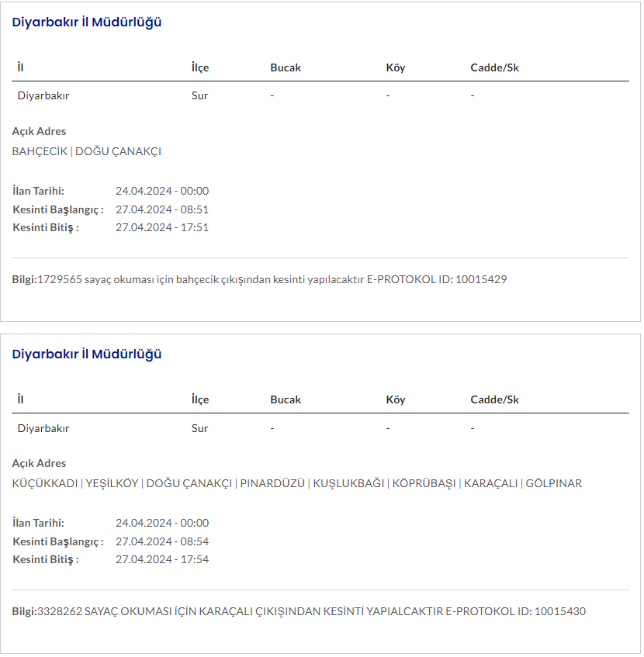Viewport: 644px width, 657px height.
Task: Click the İlçe column header in the first card
Action: (200, 67)
